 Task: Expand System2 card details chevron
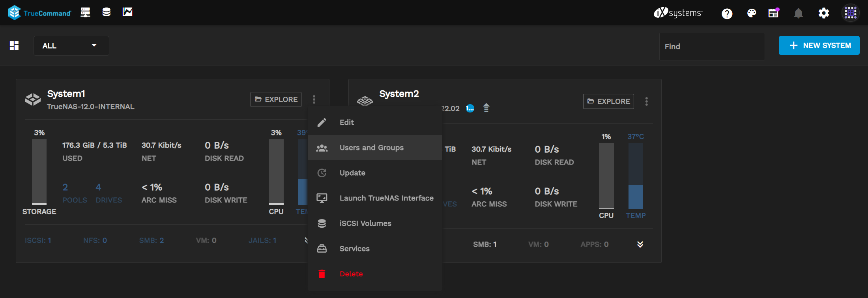pyautogui.click(x=640, y=244)
